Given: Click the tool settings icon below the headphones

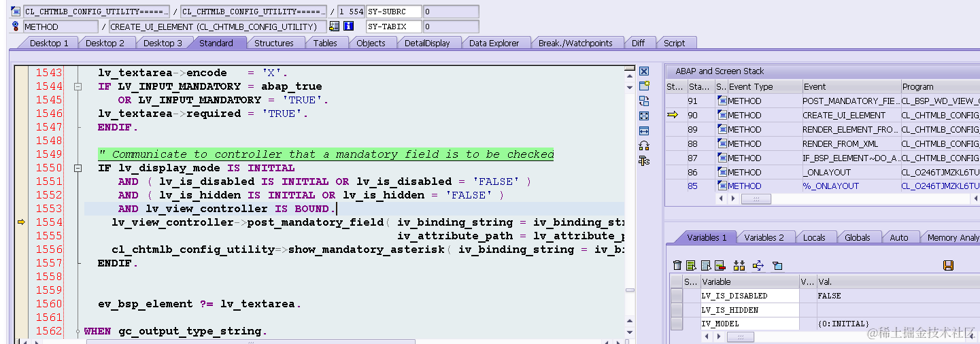Looking at the screenshot, I should point(644,160).
